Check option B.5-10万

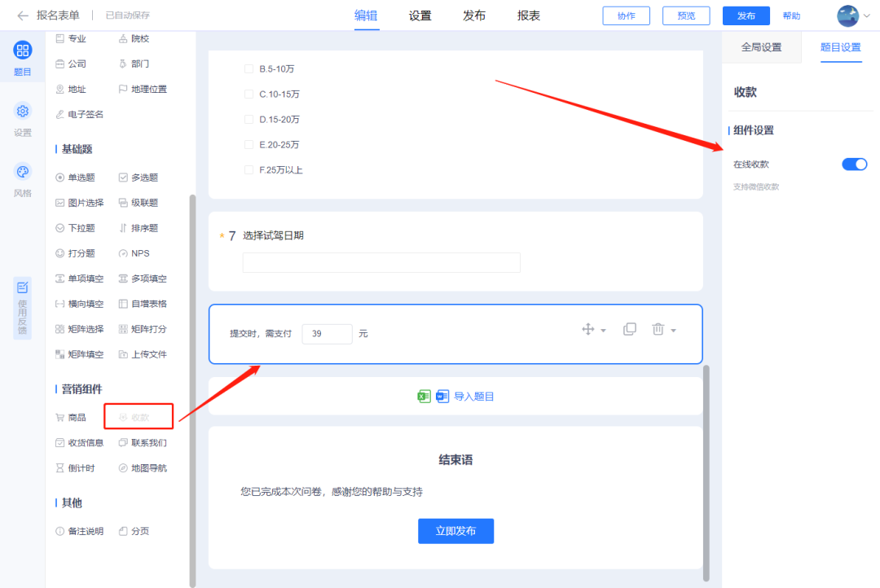pyautogui.click(x=249, y=68)
